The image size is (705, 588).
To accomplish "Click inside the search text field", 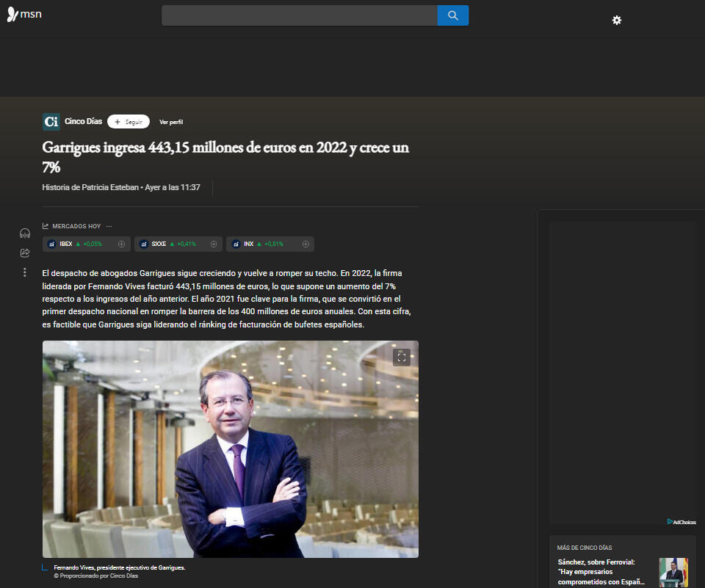I will coord(299,15).
